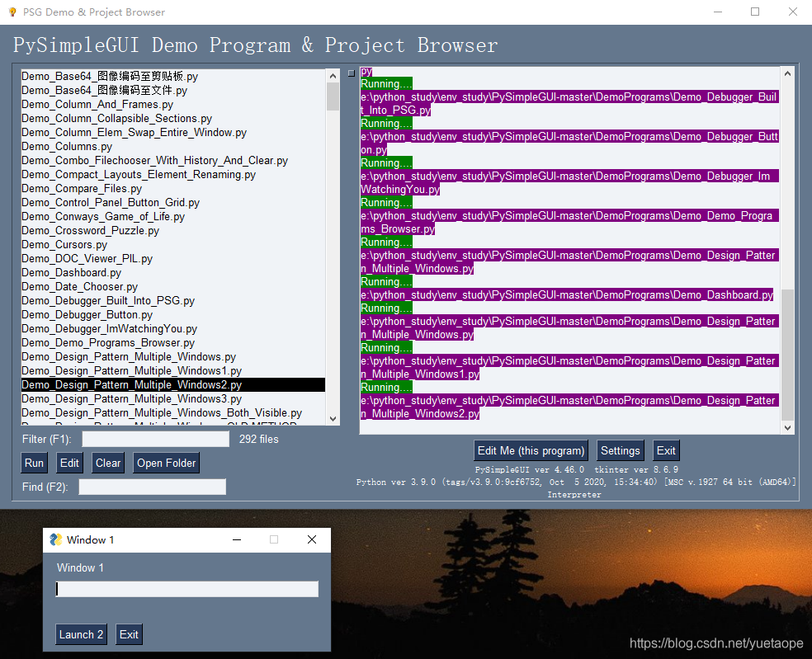Maximize the PSG Demo browser window
The width and height of the screenshot is (812, 659).
point(755,12)
